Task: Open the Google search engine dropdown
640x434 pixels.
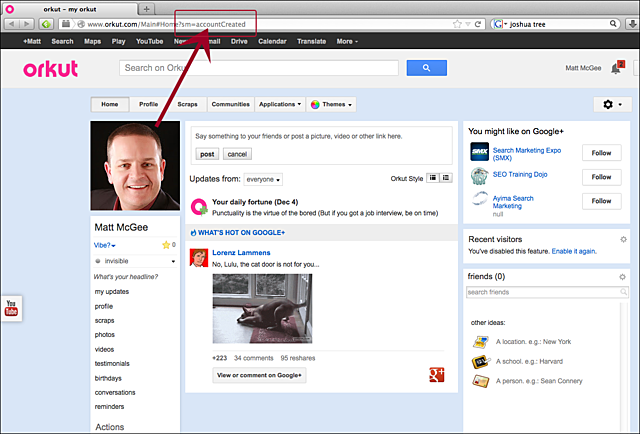Action: (500, 24)
